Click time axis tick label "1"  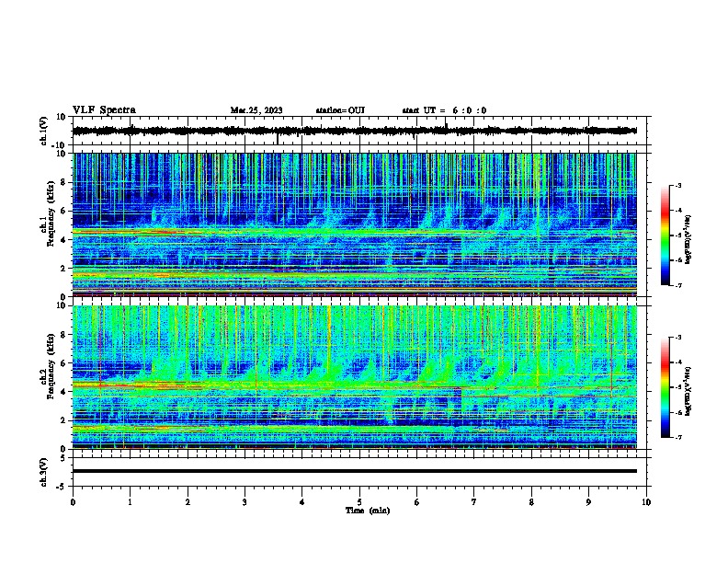click(130, 502)
